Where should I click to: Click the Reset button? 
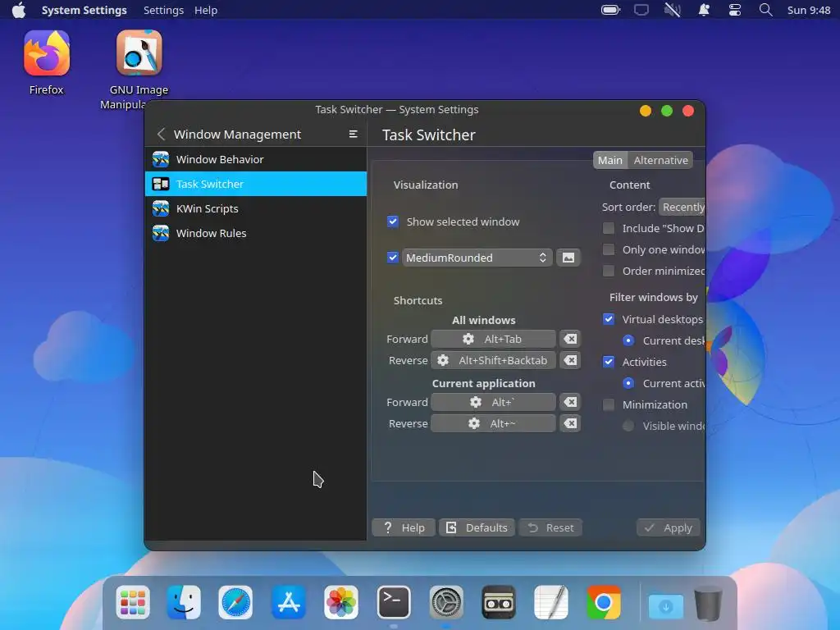[x=550, y=527]
